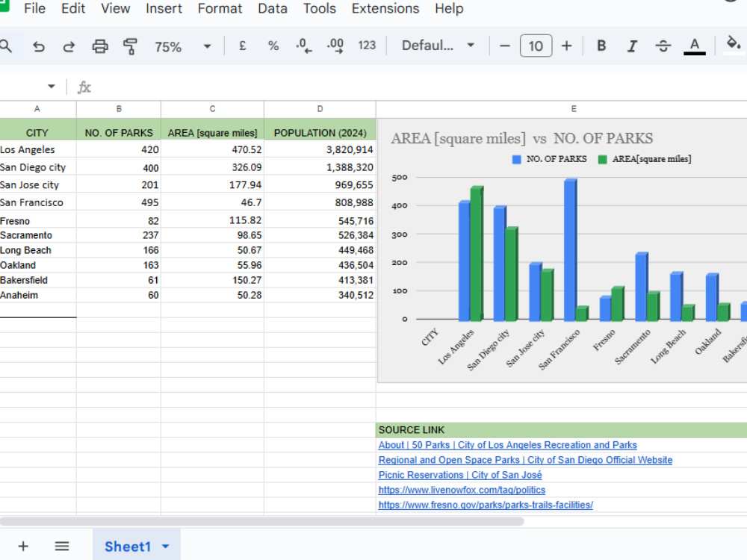
Task: Toggle italic formatting
Action: click(632, 46)
